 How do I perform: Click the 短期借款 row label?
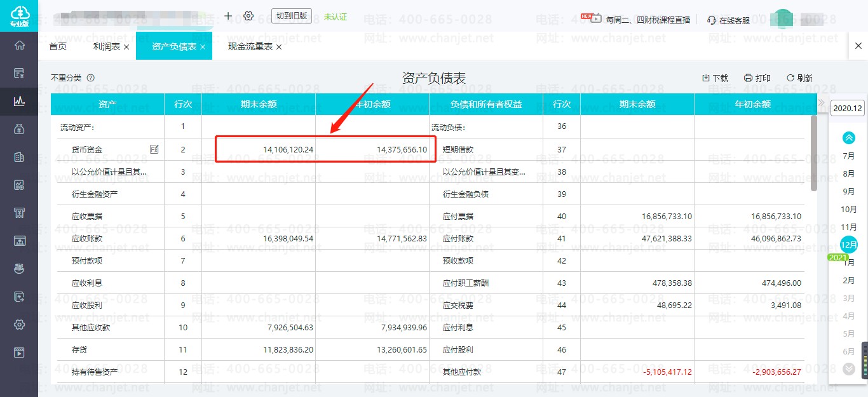click(x=458, y=149)
